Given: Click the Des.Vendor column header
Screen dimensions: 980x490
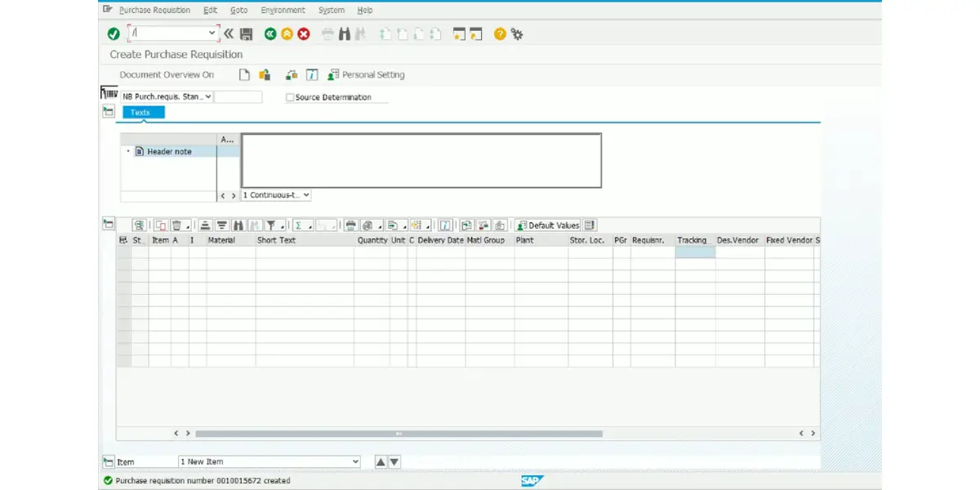Looking at the screenshot, I should tap(738, 240).
